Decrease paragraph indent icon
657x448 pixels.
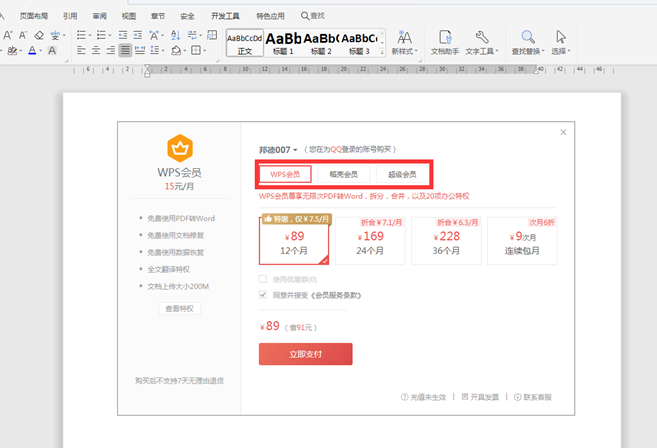pyautogui.click(x=123, y=35)
